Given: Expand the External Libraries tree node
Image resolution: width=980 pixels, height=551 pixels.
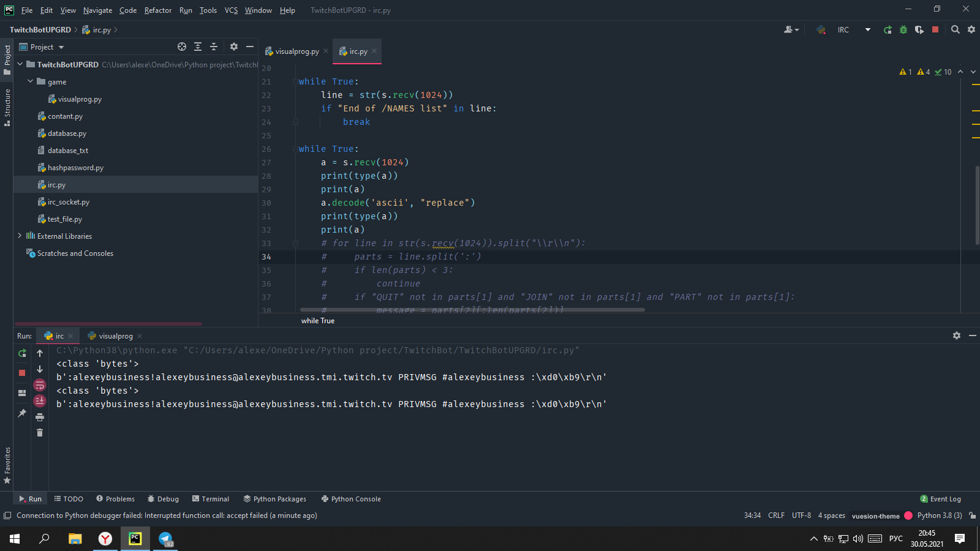Looking at the screenshot, I should pyautogui.click(x=20, y=236).
